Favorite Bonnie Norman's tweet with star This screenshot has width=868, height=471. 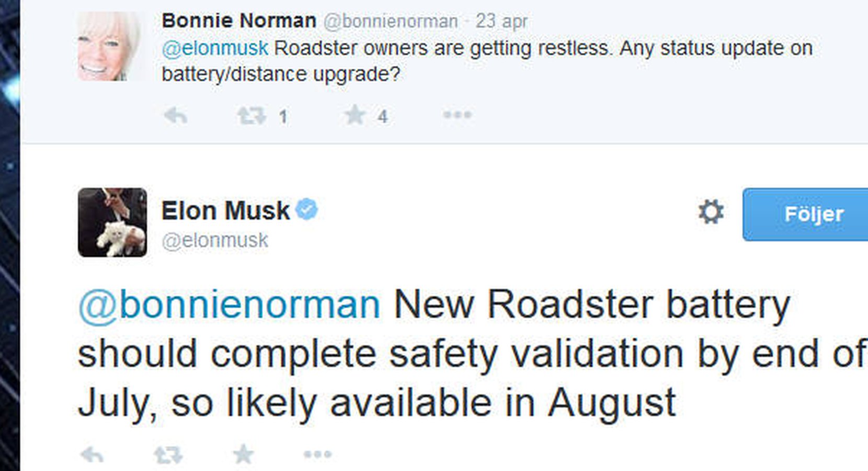pyautogui.click(x=355, y=115)
